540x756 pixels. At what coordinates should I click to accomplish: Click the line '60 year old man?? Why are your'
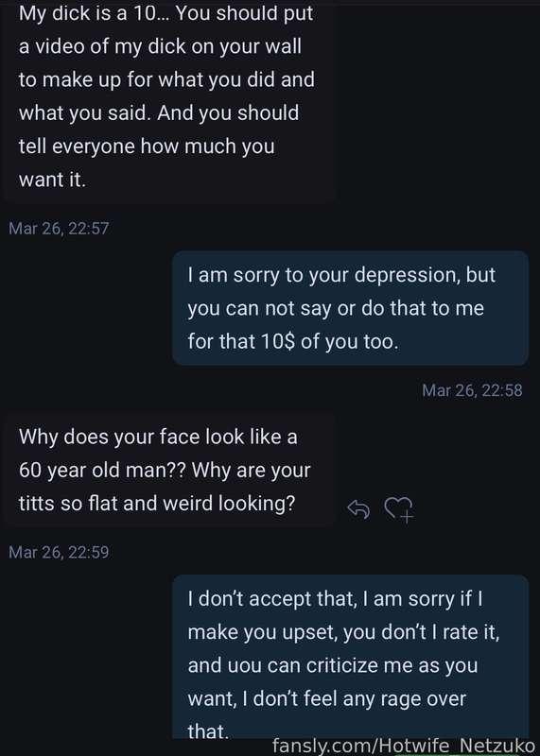point(165,470)
